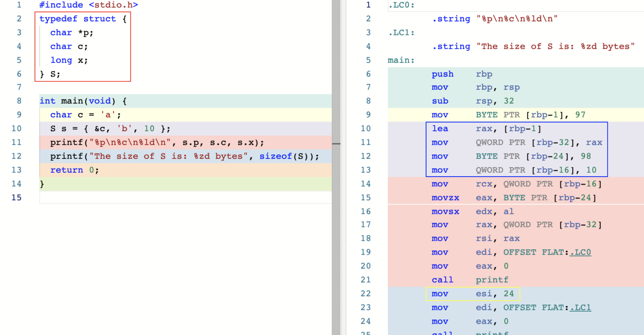
Task: Click the 'main:' assembly label
Action: coord(401,60)
